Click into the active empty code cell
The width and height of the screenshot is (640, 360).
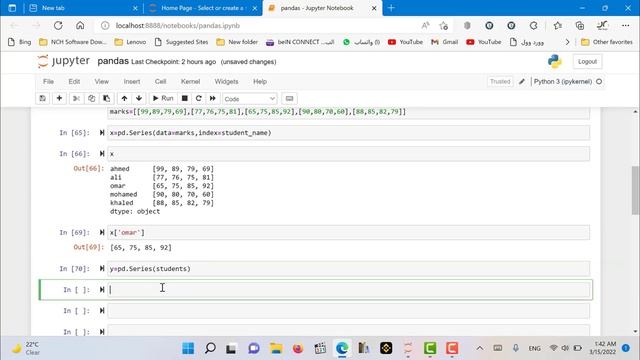349,290
